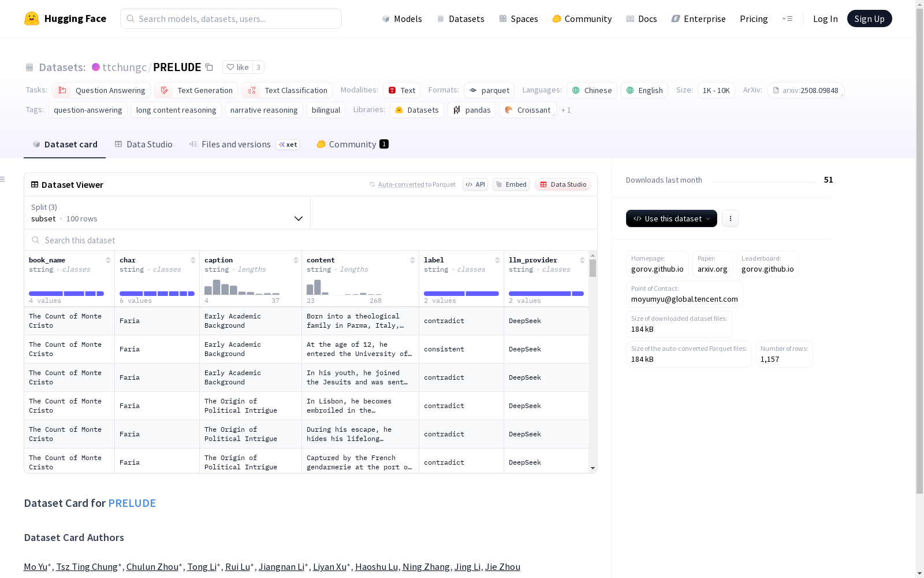Switch to the Community tab with 1 discussion
Image resolution: width=924 pixels, height=578 pixels.
[353, 144]
